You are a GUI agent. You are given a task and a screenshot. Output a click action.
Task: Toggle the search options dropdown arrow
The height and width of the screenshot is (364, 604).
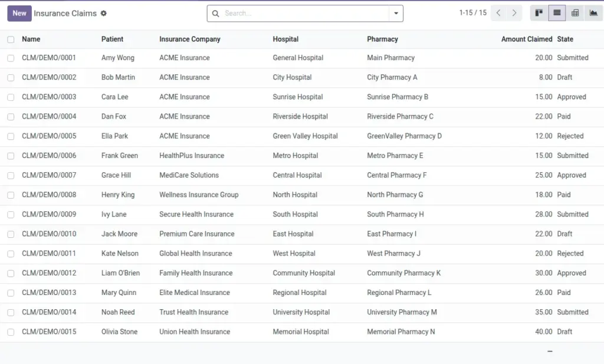(x=396, y=14)
